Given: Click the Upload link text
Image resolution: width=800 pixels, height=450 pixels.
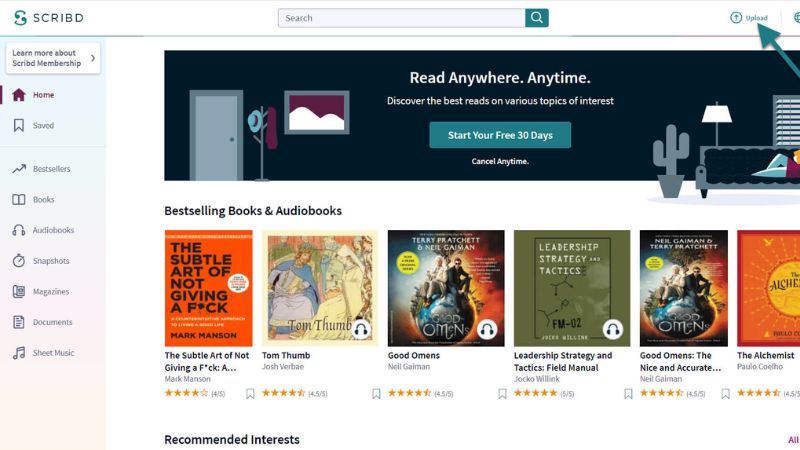Looking at the screenshot, I should (756, 18).
